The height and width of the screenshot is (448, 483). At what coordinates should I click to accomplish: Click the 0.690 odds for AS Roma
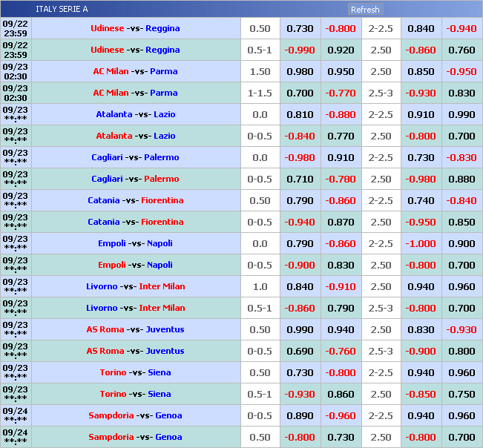pyautogui.click(x=300, y=352)
